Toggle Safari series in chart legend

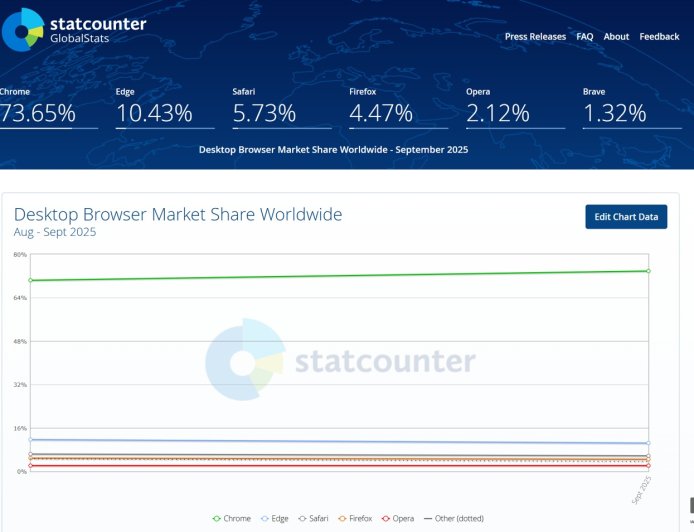click(x=314, y=518)
